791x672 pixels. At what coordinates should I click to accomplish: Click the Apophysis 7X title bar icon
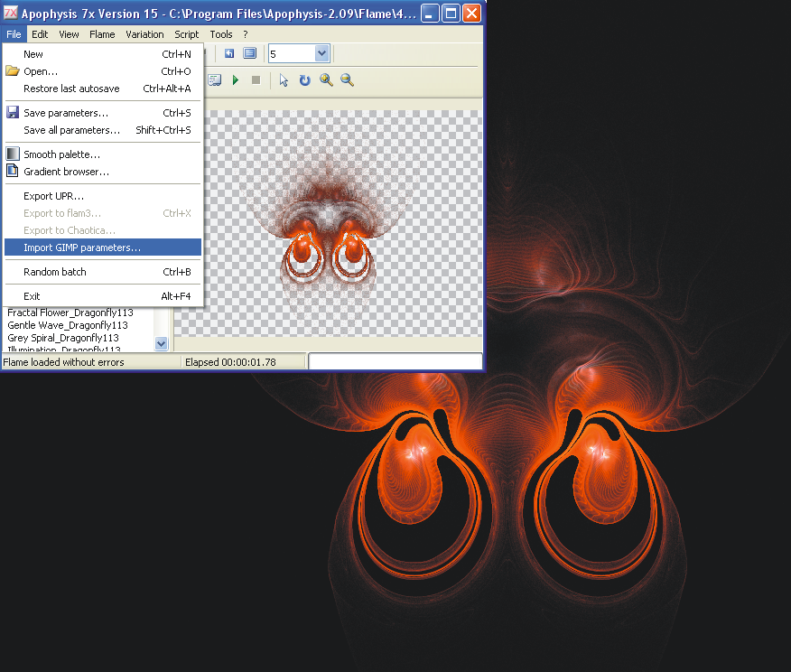tap(11, 13)
